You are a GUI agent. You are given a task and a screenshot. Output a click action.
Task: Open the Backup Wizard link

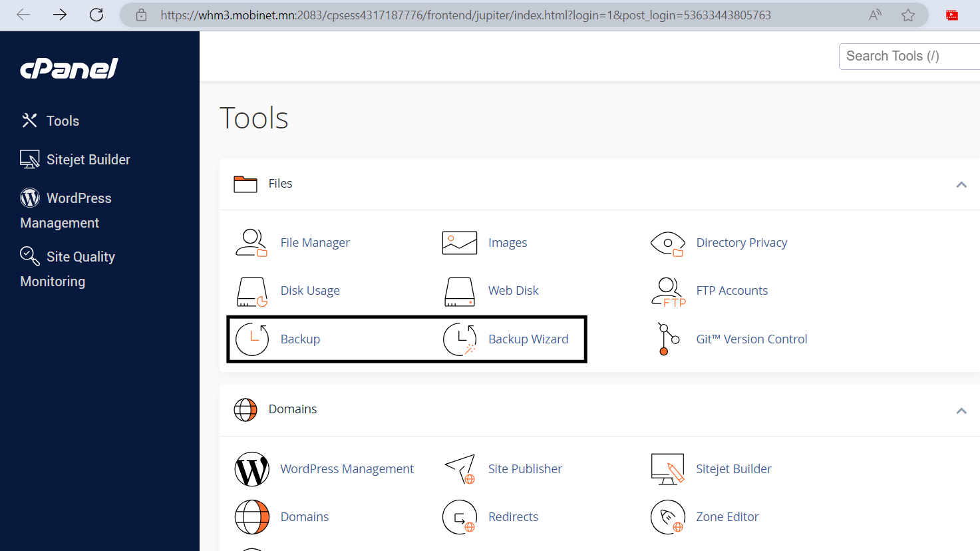528,339
